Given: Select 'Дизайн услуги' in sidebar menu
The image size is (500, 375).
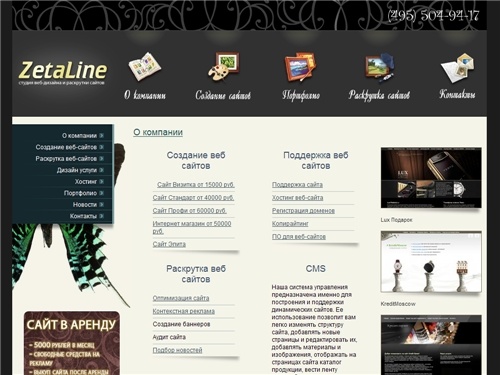Looking at the screenshot, I should click(77, 170).
